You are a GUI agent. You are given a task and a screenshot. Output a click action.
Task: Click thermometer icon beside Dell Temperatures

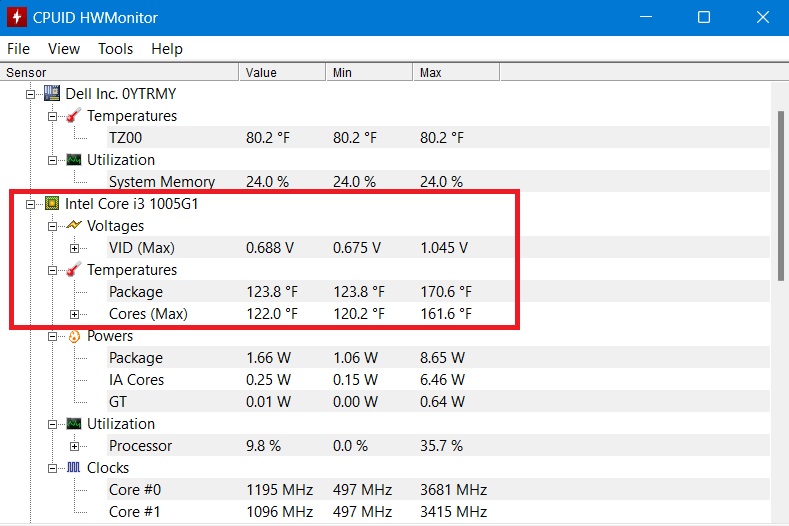click(x=73, y=115)
